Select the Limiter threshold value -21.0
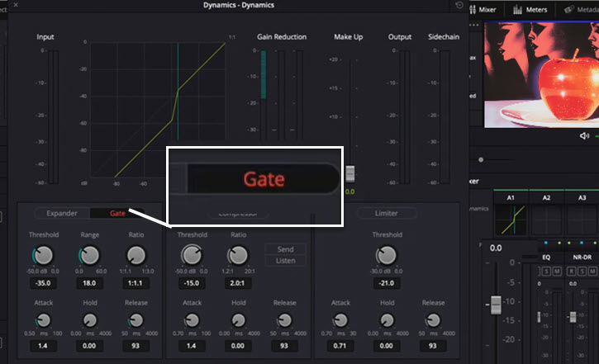599x364 pixels. click(x=386, y=283)
